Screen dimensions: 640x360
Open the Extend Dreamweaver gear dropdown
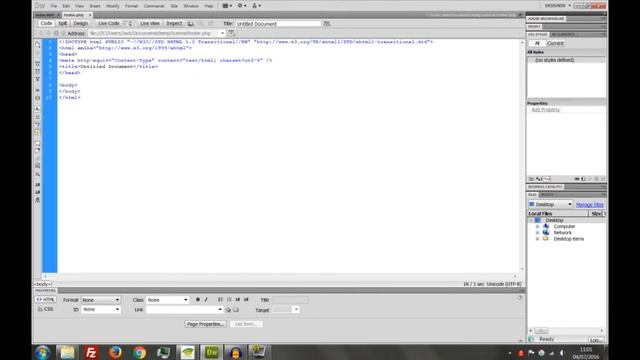coord(242,6)
